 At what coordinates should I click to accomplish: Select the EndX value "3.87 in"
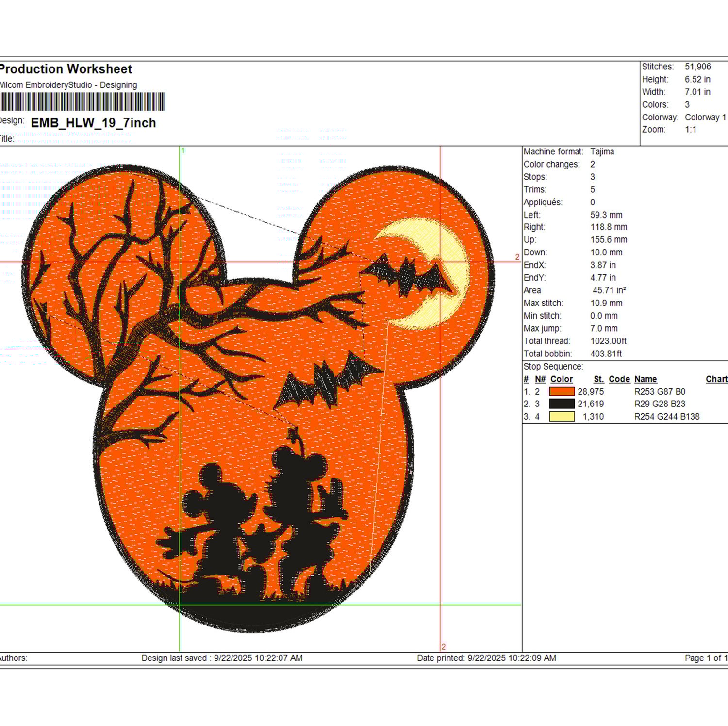(603, 265)
